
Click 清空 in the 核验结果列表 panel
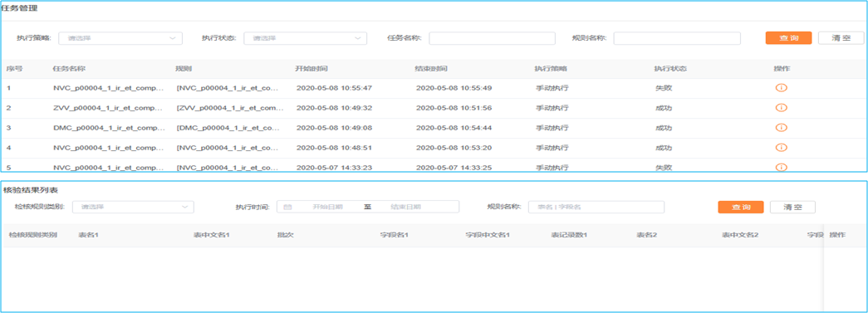click(792, 207)
